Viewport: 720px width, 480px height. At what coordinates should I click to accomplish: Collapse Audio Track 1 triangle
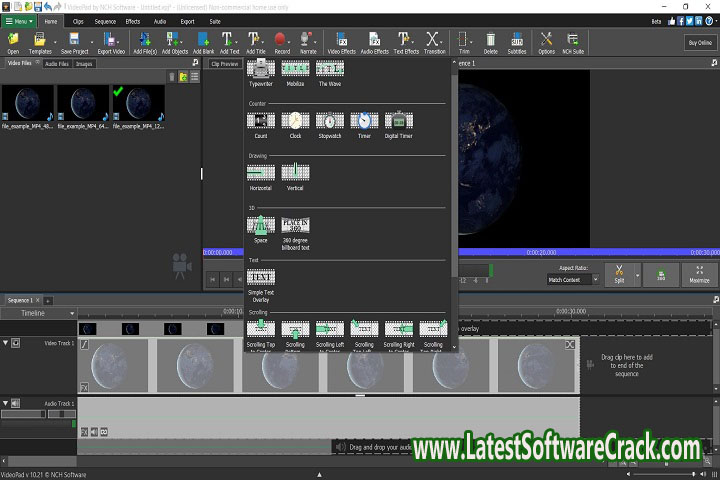[6, 403]
